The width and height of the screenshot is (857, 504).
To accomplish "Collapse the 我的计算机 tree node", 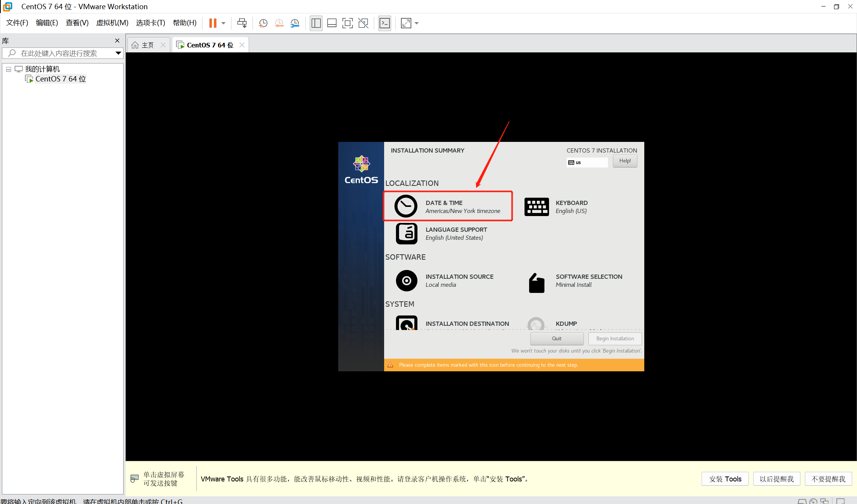I will pyautogui.click(x=8, y=69).
